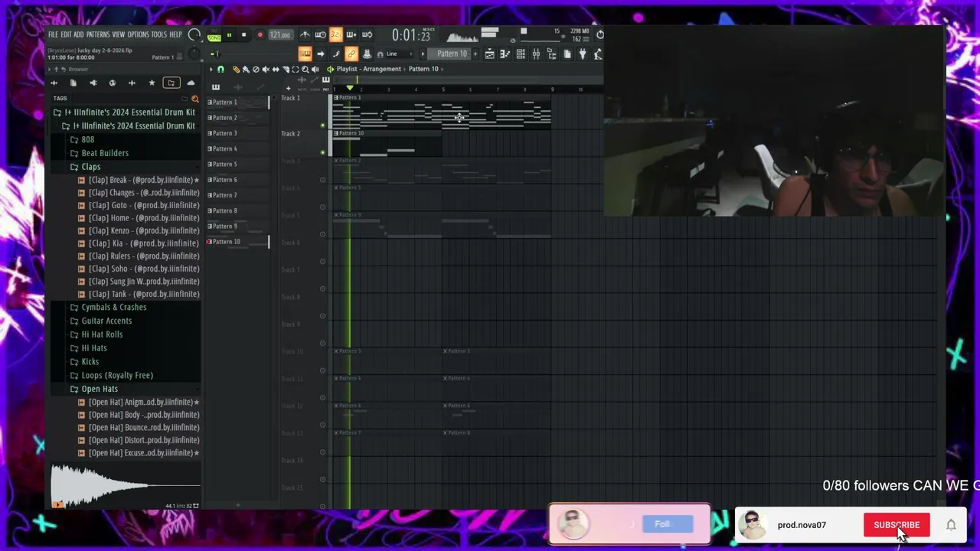
Task: Toggle typing keyboard to piano icon
Action: pos(305,54)
